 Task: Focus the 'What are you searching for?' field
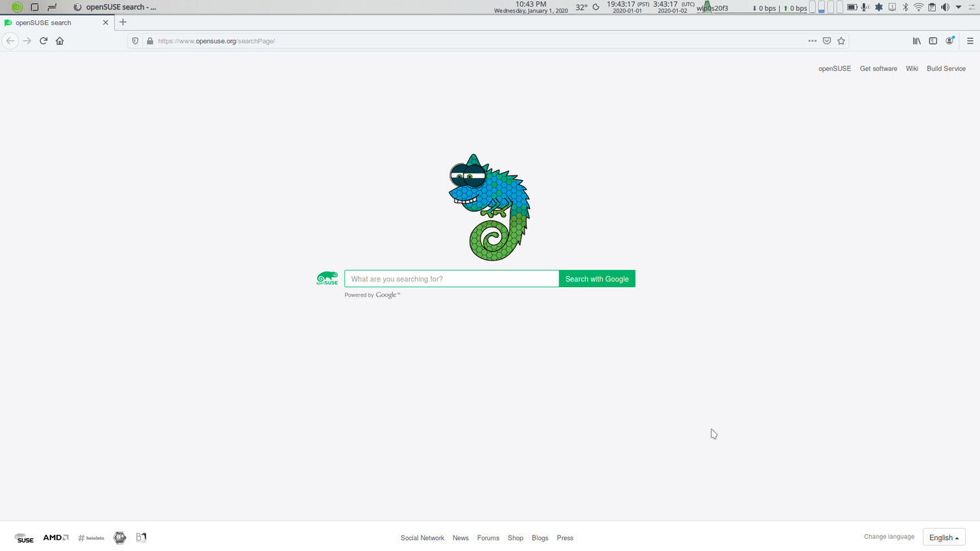451,279
